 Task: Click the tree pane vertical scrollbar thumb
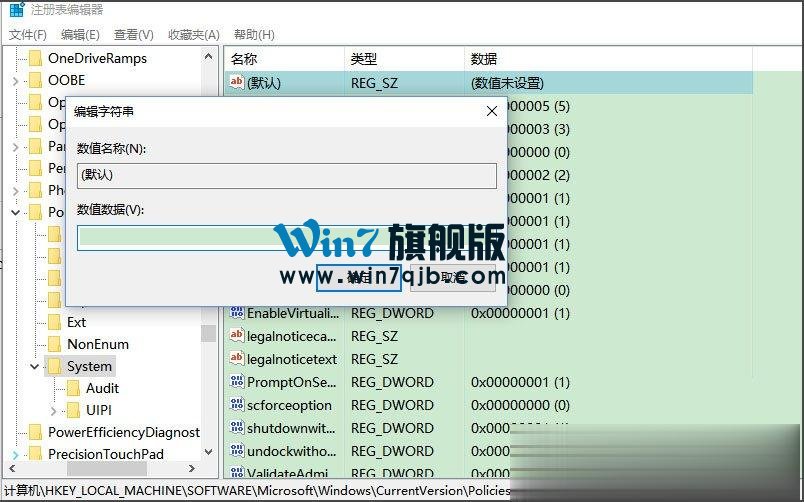point(208,333)
